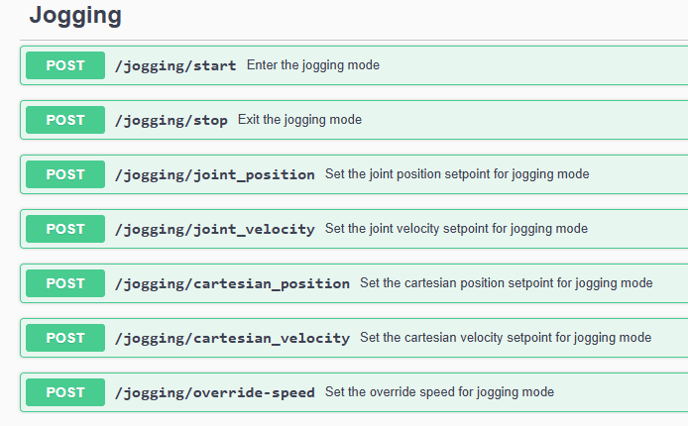Collapse the Jogging section heading
This screenshot has width=688, height=426.
[x=75, y=15]
